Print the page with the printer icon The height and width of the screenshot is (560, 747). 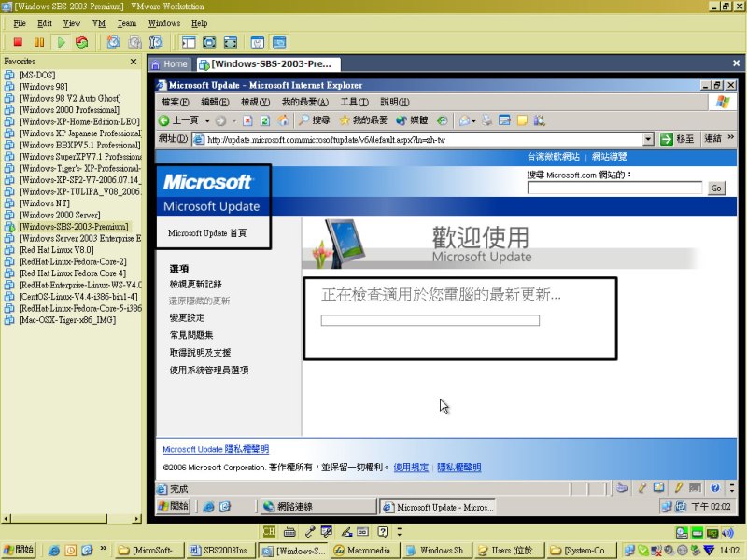[486, 120]
